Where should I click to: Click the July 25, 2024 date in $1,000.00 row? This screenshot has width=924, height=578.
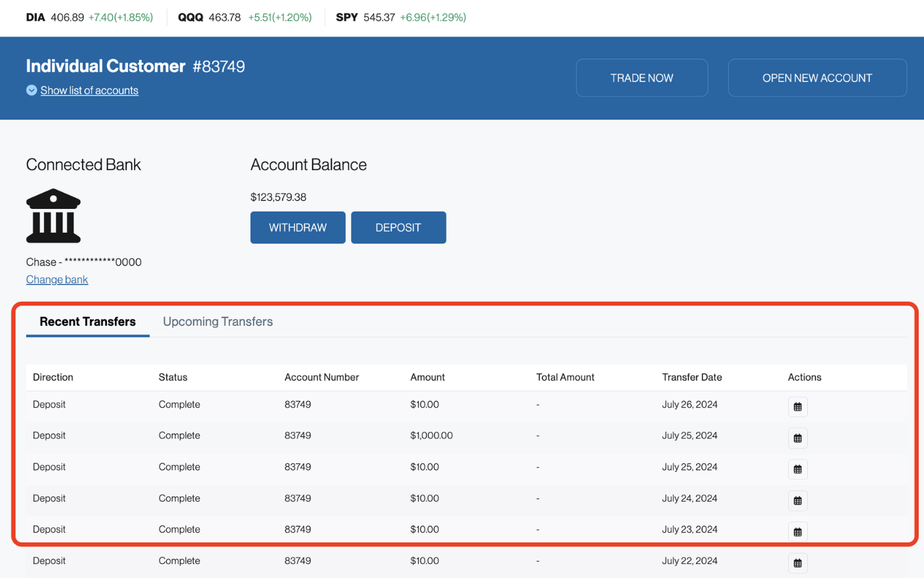[x=690, y=436]
